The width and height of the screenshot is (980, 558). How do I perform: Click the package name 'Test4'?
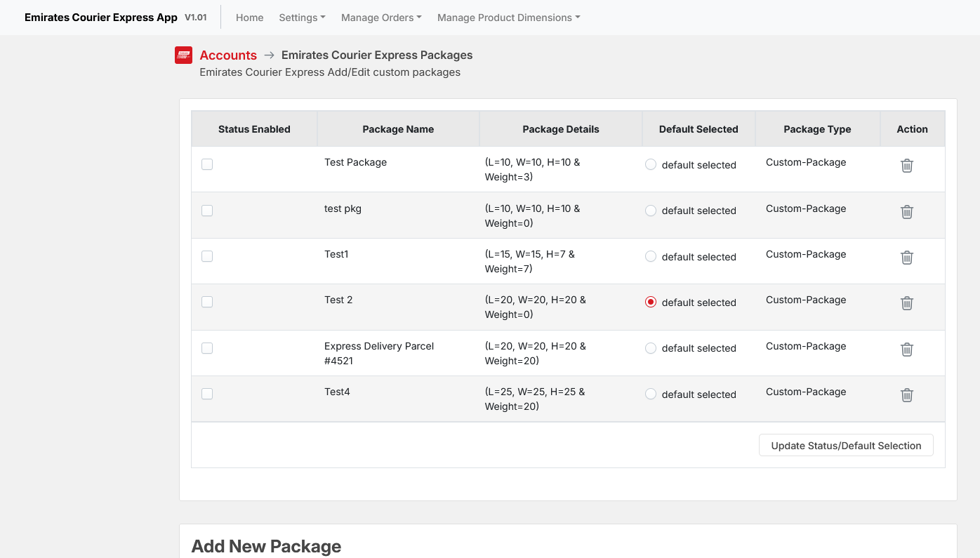pos(337,392)
